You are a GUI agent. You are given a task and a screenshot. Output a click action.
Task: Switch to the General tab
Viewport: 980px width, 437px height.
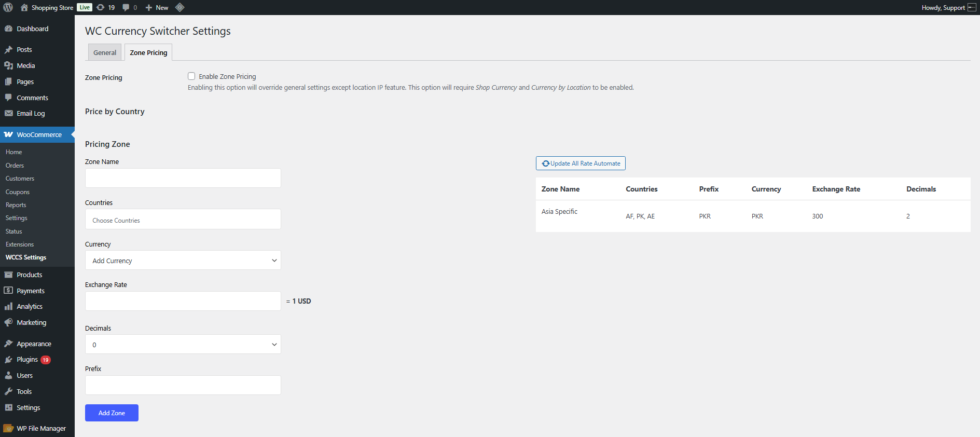pos(105,52)
